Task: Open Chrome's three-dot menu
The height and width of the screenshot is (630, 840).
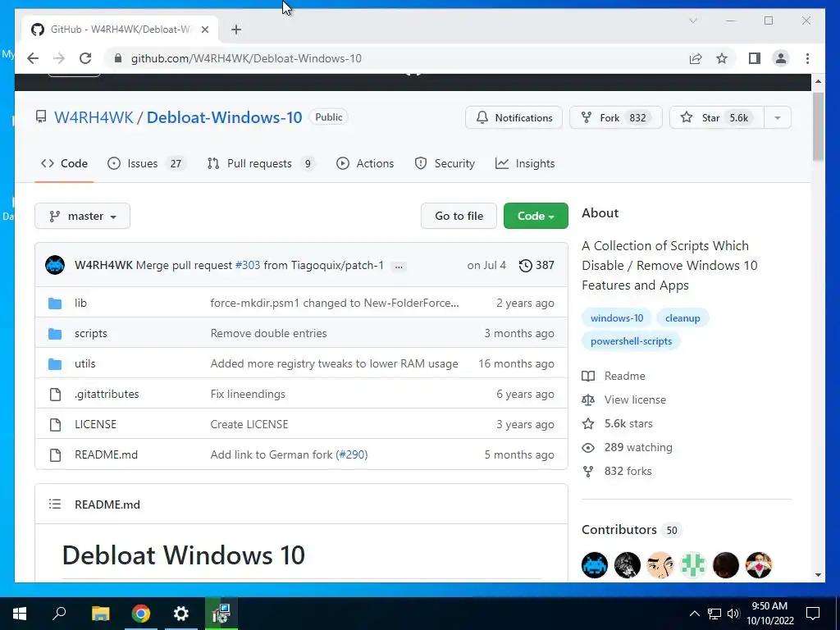Action: pyautogui.click(x=807, y=58)
